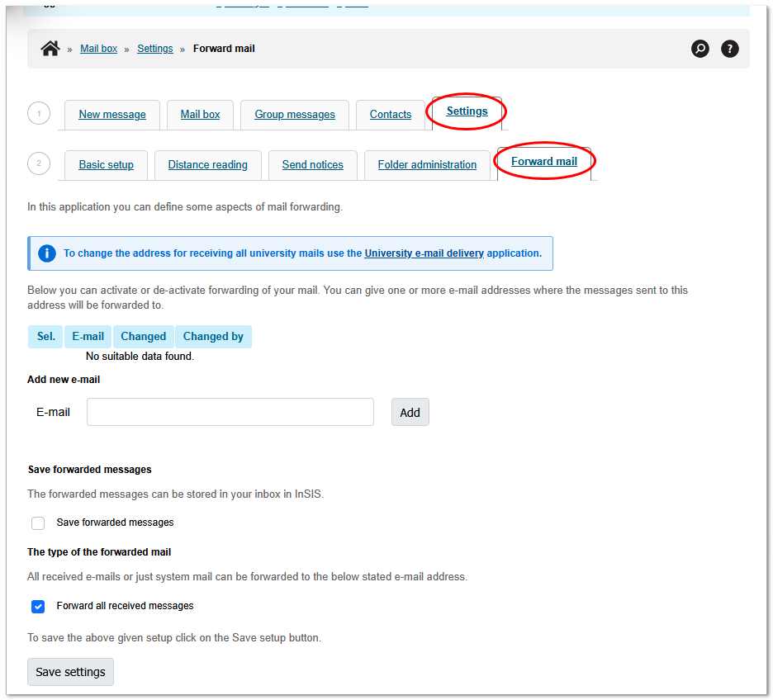
Task: Click the step 1 circle indicator
Action: [39, 113]
